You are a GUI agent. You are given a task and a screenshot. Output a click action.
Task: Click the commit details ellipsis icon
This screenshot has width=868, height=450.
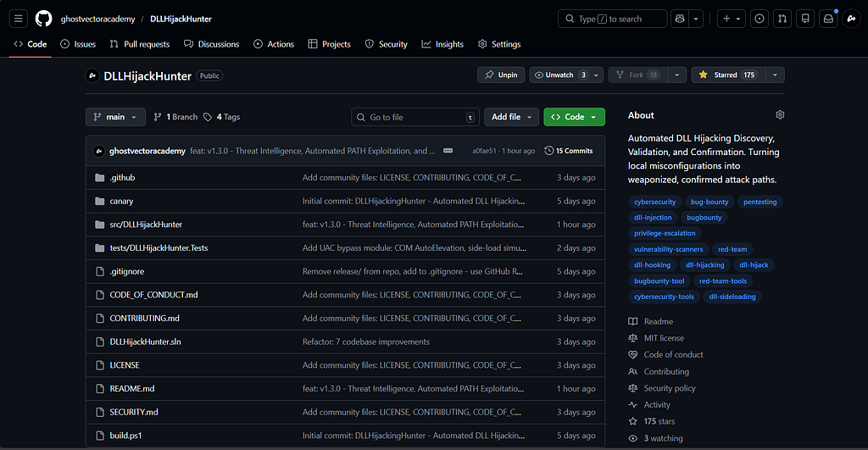[448, 151]
